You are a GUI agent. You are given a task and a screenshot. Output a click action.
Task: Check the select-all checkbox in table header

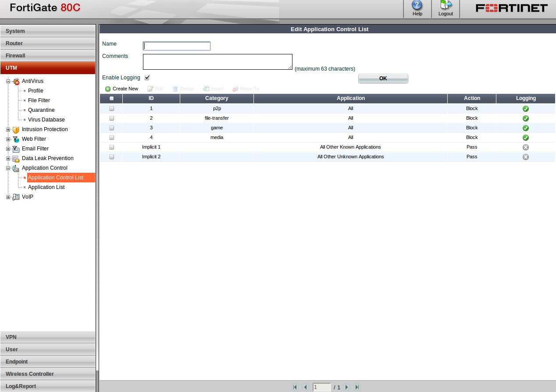click(x=111, y=98)
